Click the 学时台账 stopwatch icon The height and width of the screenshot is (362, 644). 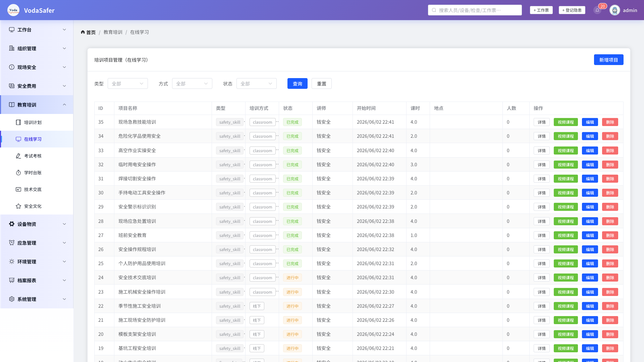[x=18, y=173]
